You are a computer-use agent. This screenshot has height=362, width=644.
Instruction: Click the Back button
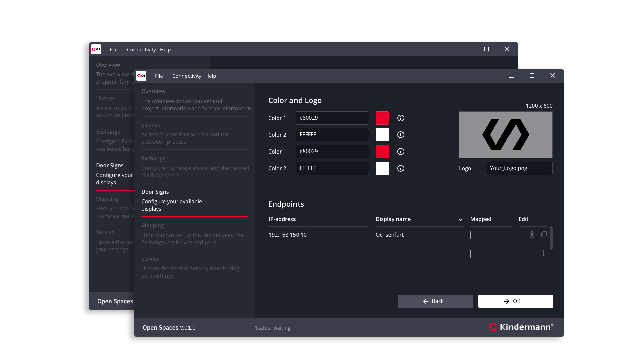coord(435,301)
